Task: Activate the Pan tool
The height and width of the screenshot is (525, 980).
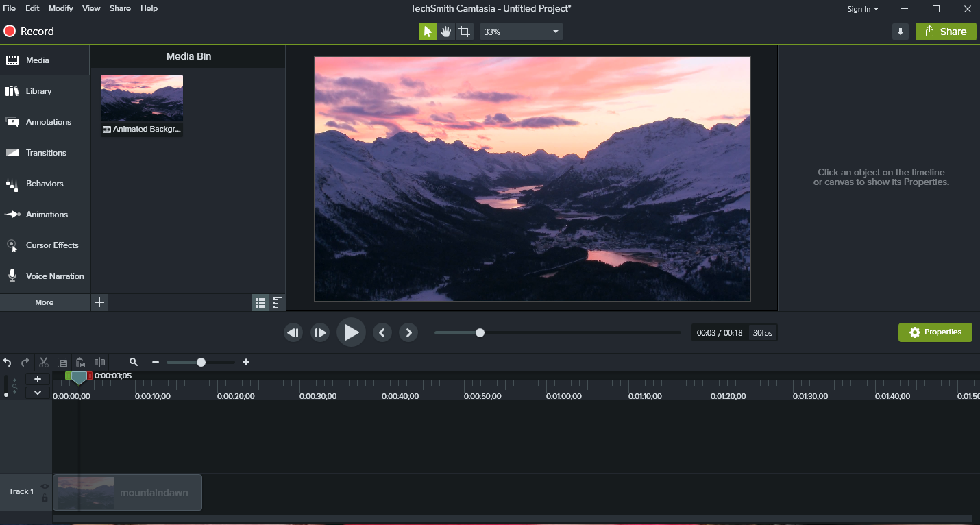Action: tap(446, 32)
